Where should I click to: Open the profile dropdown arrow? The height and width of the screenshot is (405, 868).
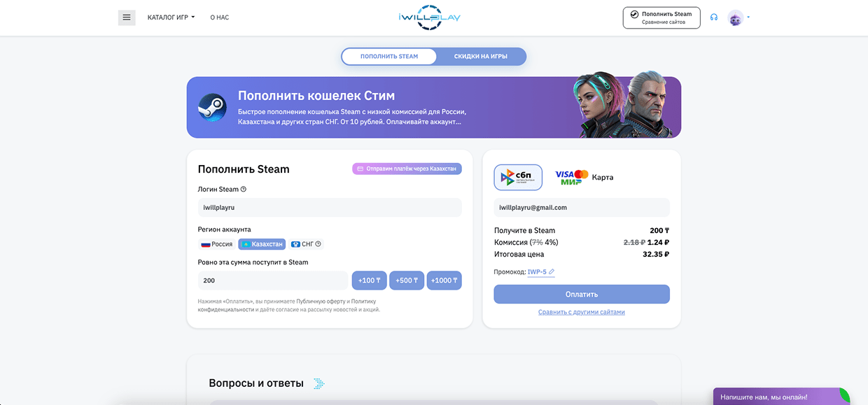[748, 17]
